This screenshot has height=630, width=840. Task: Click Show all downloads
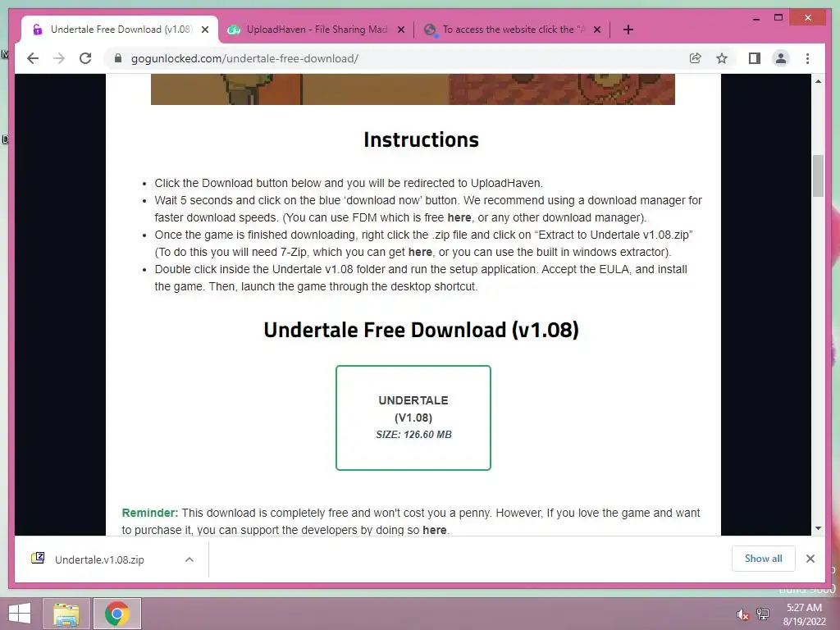point(763,559)
